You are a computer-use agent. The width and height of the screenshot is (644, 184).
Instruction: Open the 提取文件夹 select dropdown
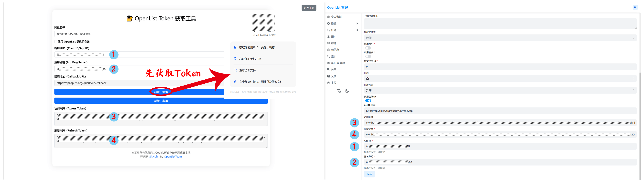click(500, 38)
